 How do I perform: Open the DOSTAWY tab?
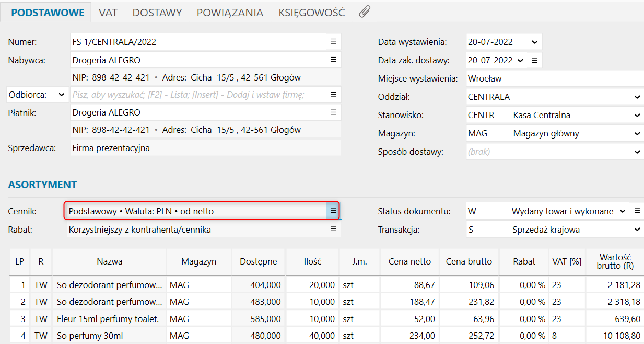(157, 13)
